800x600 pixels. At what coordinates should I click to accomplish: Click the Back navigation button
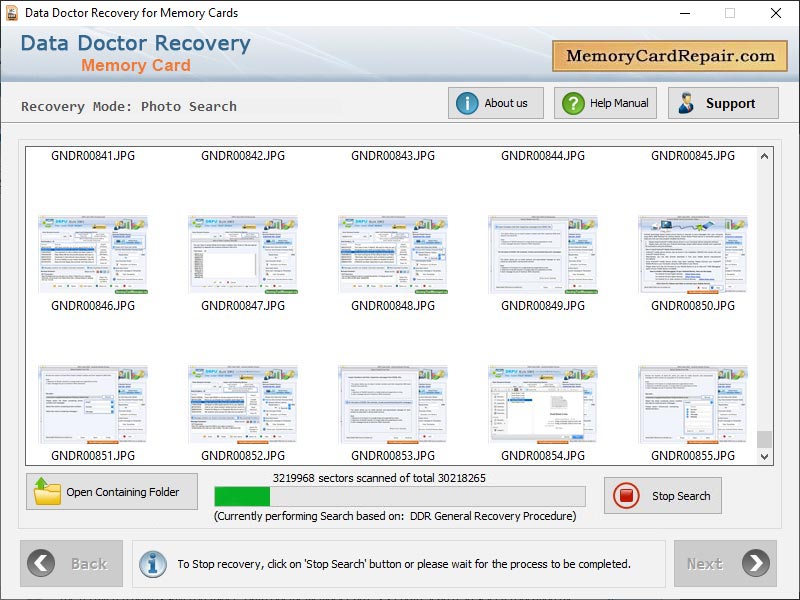(72, 563)
